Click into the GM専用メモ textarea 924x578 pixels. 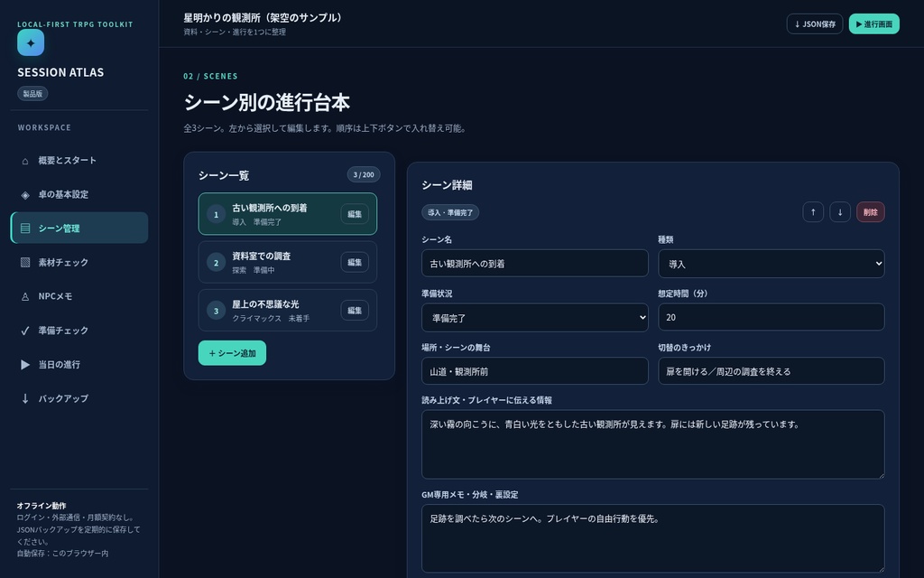(653, 538)
